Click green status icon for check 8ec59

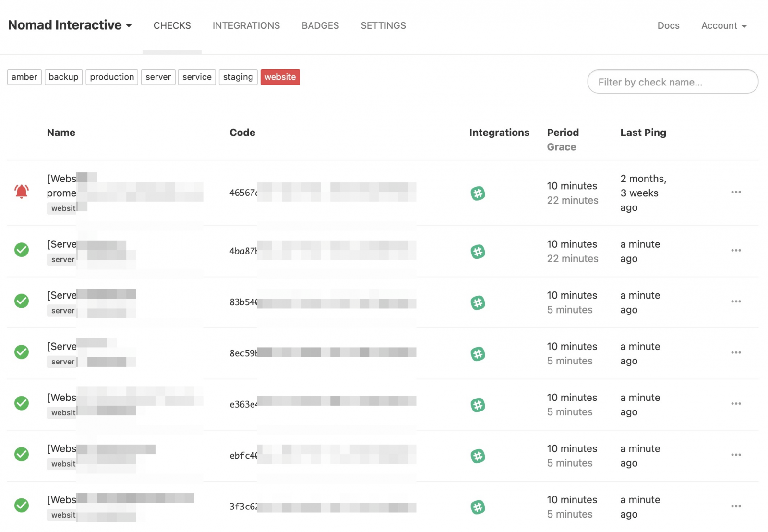point(22,352)
